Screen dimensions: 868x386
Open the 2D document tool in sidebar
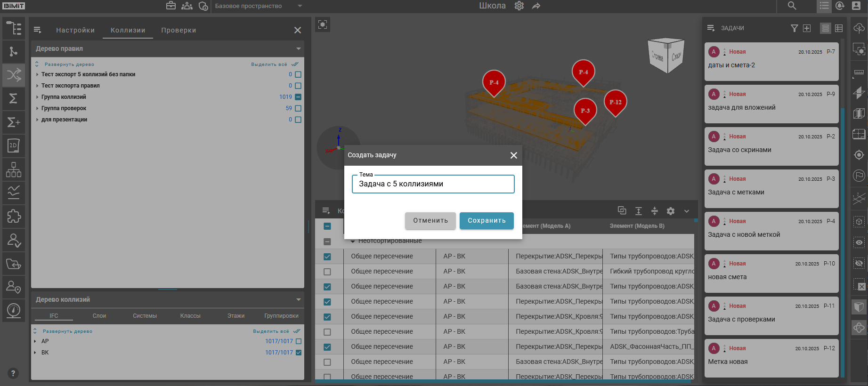tap(14, 146)
